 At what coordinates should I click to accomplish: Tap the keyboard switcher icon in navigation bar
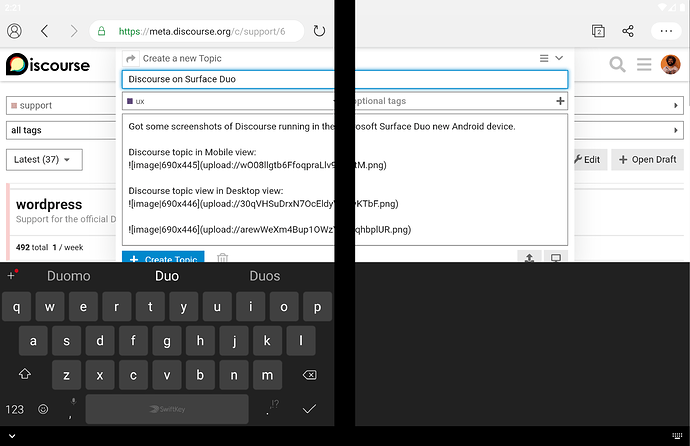677,436
